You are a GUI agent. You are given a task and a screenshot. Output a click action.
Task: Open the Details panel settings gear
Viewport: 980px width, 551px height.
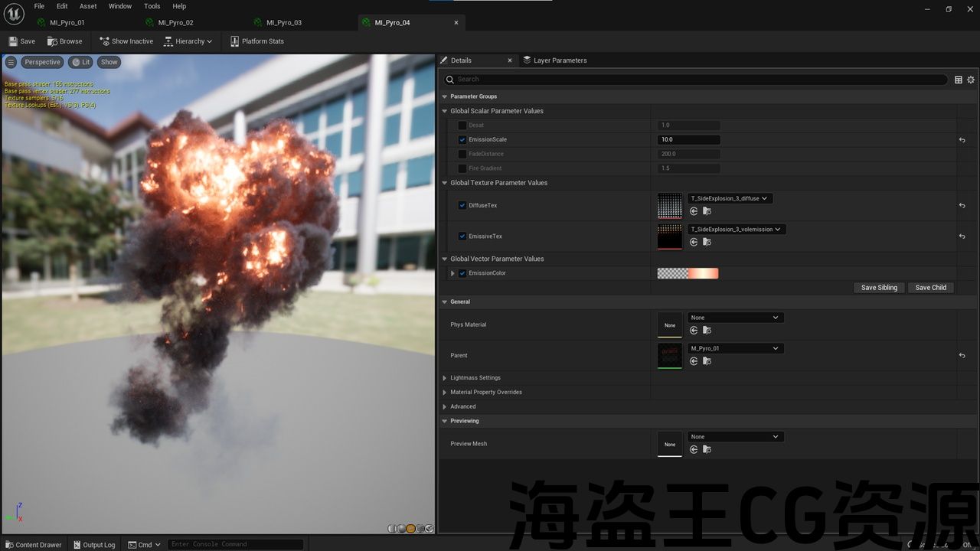point(971,80)
